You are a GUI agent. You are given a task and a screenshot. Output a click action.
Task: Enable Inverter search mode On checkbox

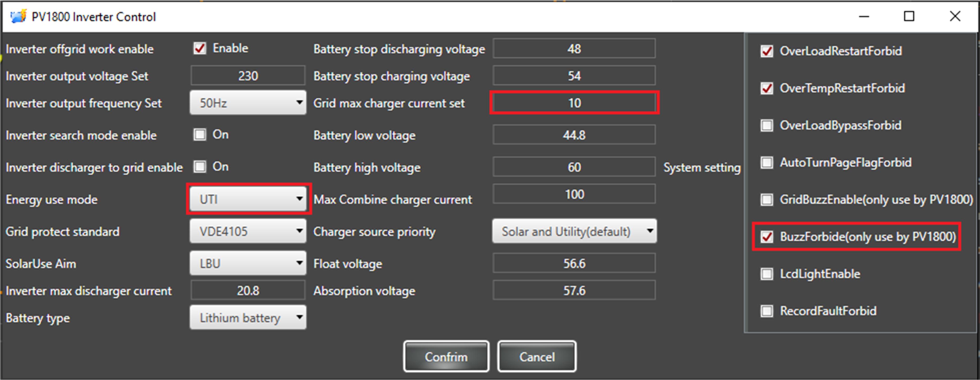(x=200, y=134)
